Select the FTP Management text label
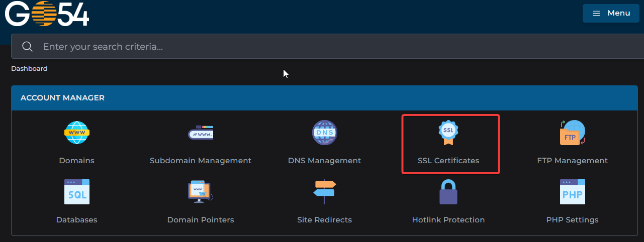The image size is (644, 242). click(572, 161)
